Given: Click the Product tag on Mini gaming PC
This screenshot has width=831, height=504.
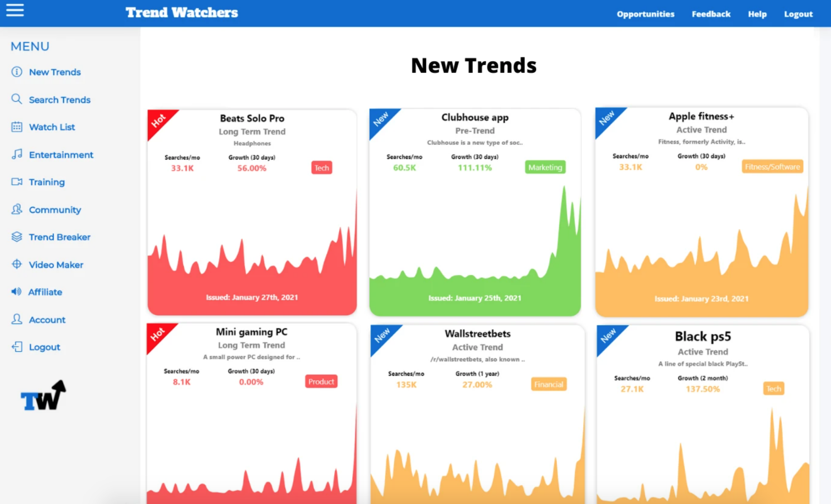Looking at the screenshot, I should pos(321,382).
